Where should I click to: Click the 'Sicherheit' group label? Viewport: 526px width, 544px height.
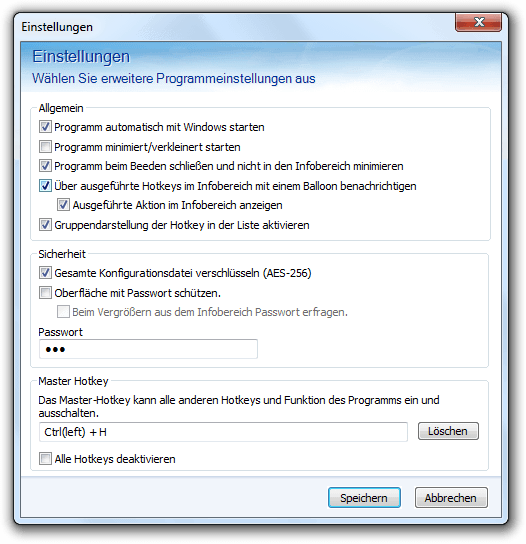62,254
